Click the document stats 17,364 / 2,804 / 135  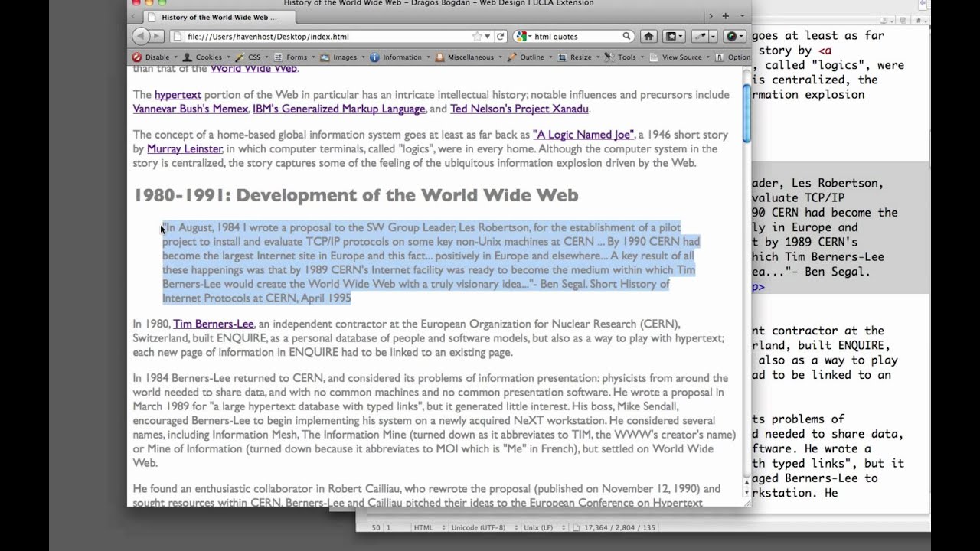[619, 527]
